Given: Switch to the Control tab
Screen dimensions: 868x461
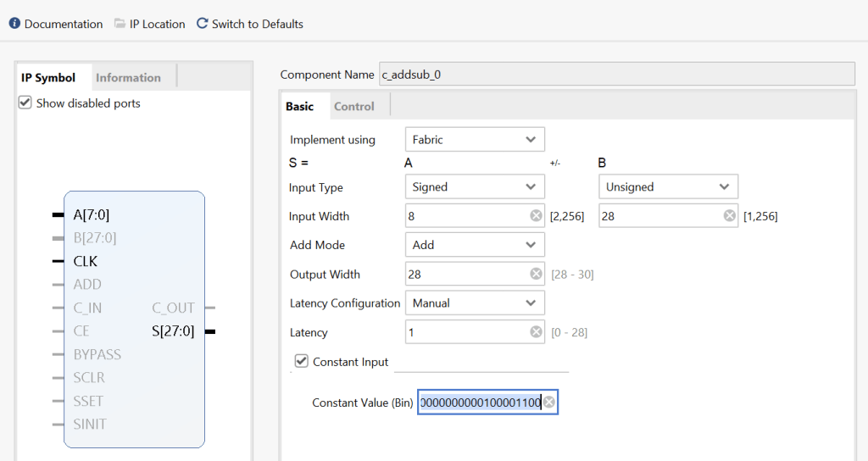Looking at the screenshot, I should [x=353, y=106].
